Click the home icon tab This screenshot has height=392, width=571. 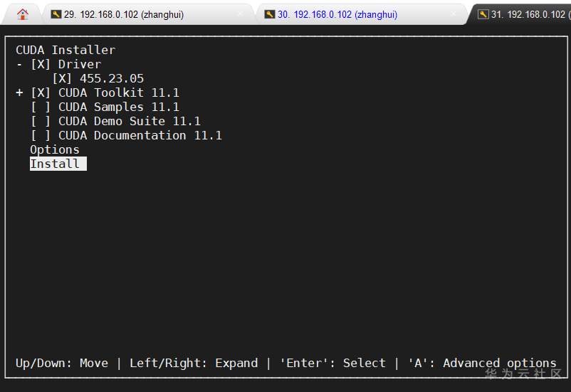point(23,14)
